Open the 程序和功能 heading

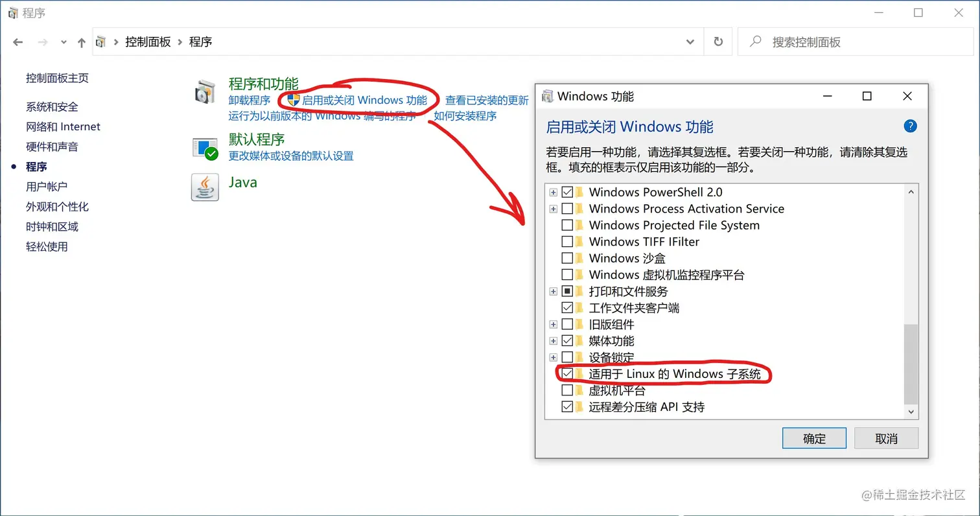click(x=264, y=84)
